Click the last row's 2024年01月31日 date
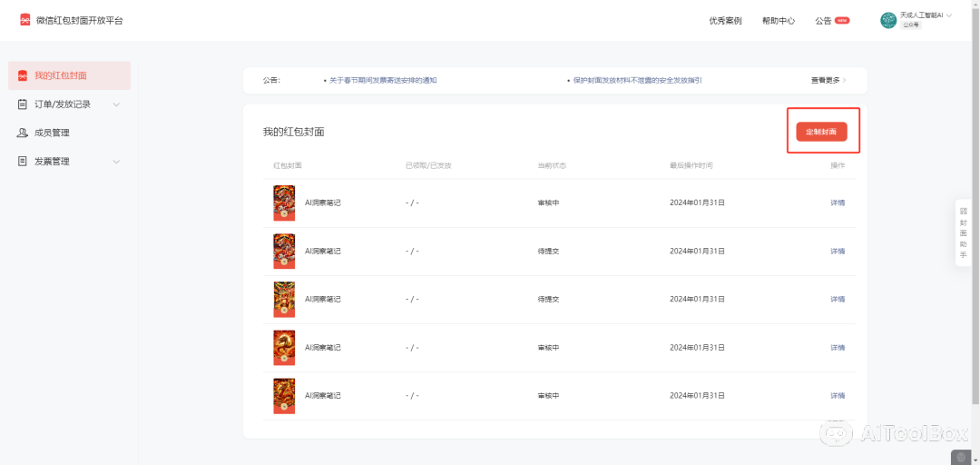980x465 pixels. 698,396
